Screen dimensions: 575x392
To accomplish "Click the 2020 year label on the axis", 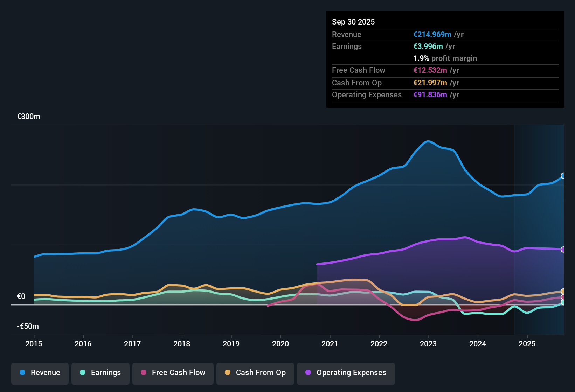I will (x=280, y=344).
